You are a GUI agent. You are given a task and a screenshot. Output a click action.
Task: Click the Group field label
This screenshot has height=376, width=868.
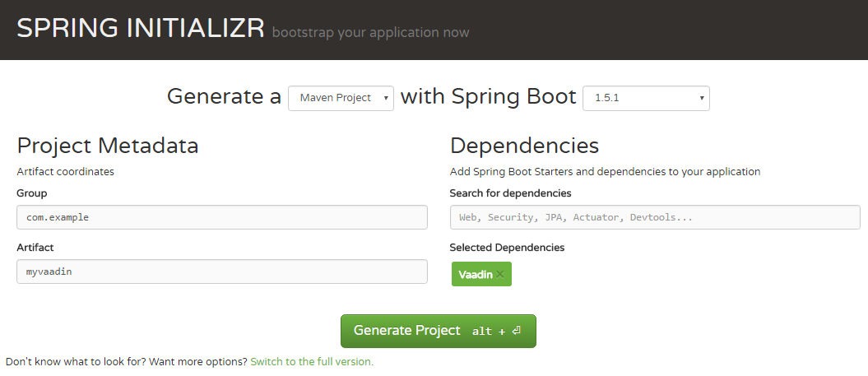point(32,193)
